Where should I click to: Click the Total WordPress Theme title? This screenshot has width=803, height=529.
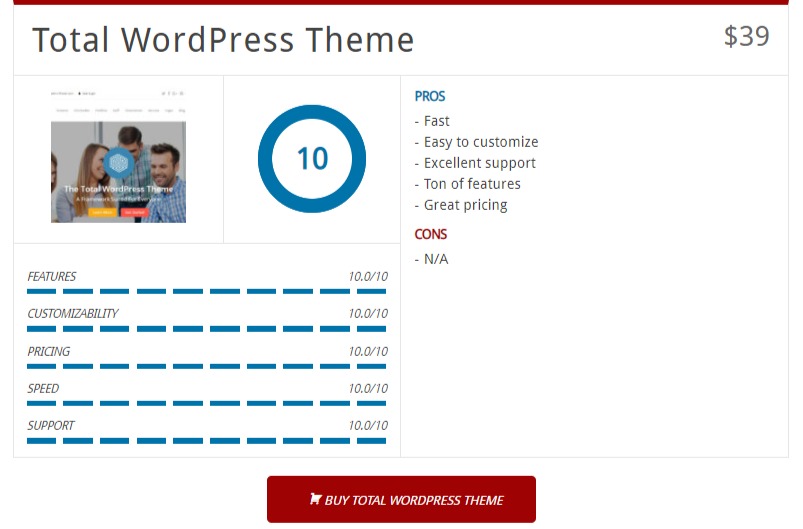pos(223,39)
